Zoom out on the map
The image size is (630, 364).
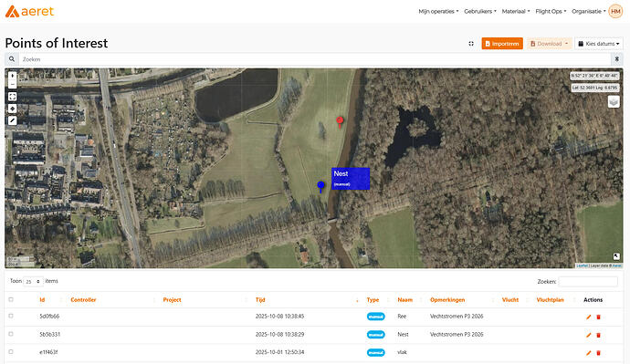click(13, 84)
